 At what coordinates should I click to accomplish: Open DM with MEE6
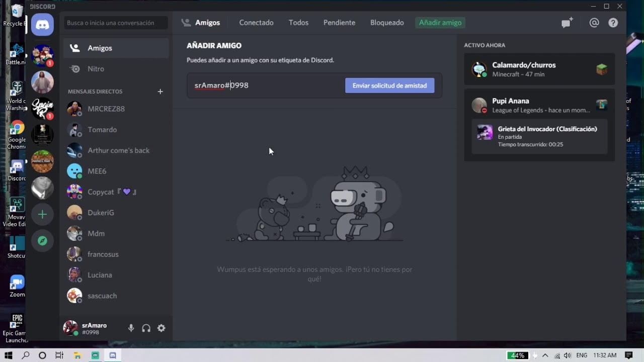[116, 171]
